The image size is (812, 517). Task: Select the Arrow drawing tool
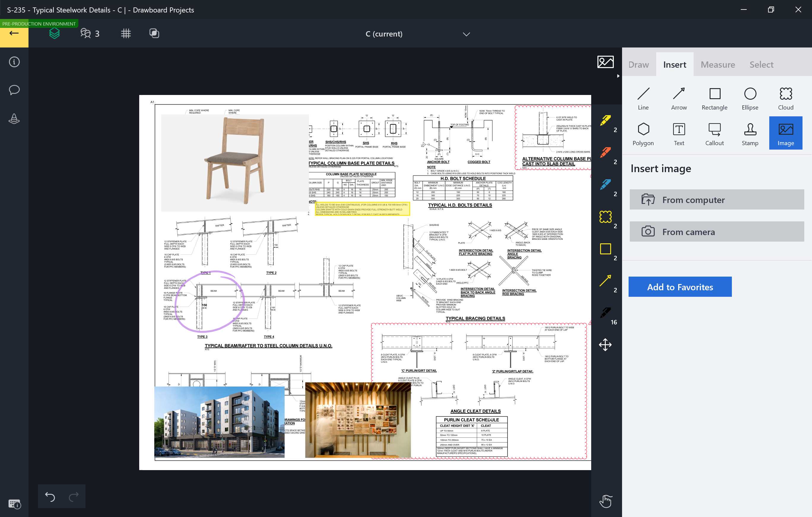tap(679, 98)
